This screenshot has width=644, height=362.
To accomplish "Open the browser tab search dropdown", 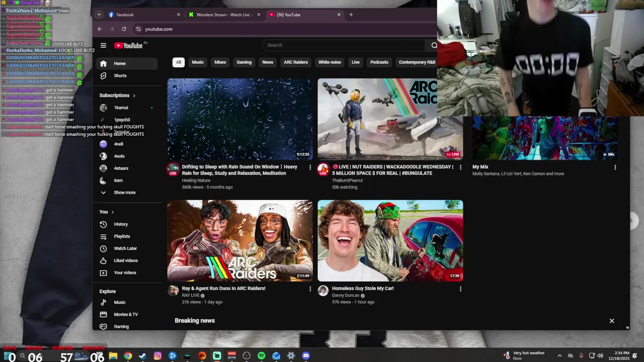I will pos(99,15).
